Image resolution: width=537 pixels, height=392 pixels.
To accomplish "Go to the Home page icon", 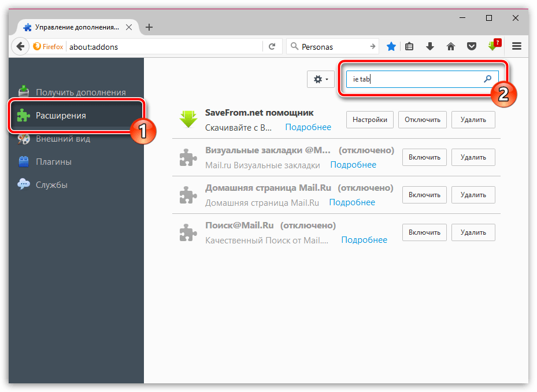I will point(451,47).
